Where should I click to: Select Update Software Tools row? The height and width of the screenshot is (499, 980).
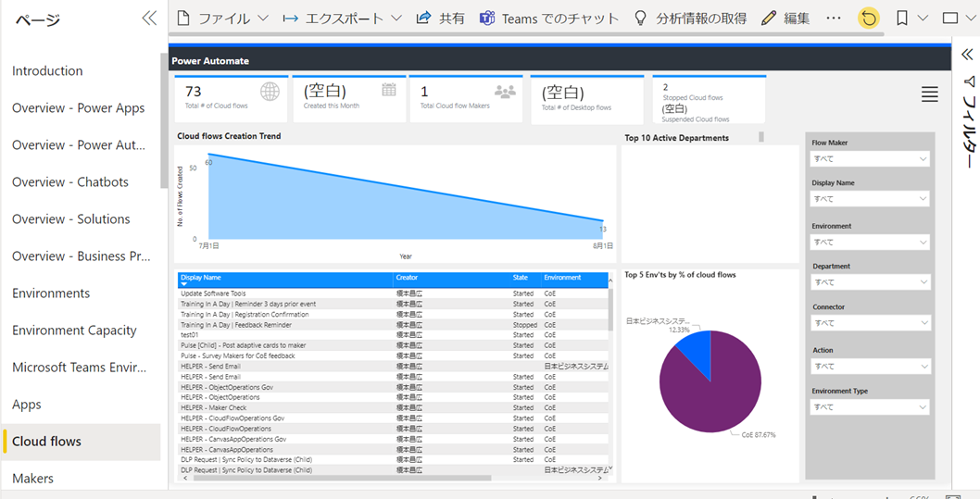(393, 293)
